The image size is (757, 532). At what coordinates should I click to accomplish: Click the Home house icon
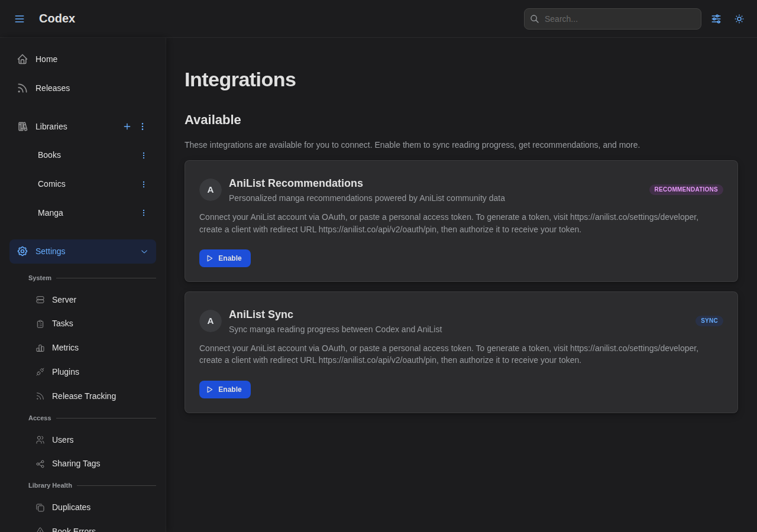[x=22, y=59]
